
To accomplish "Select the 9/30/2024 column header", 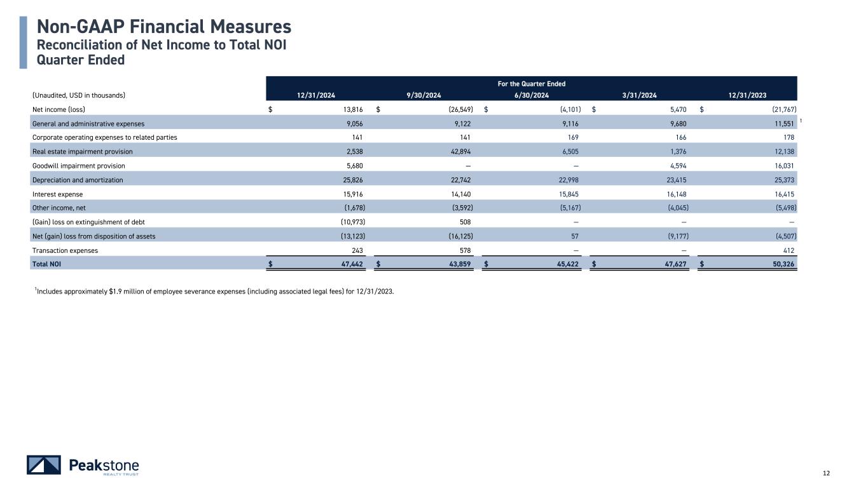I will 424,95.
